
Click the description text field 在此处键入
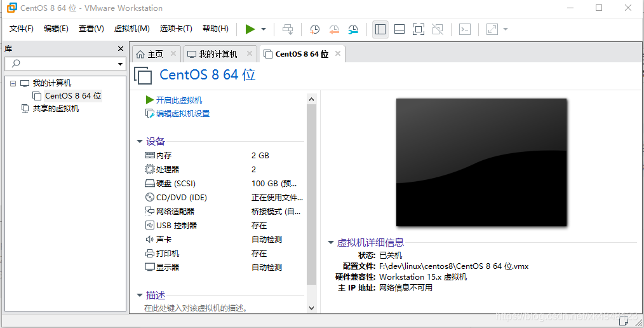pyautogui.click(x=196, y=308)
